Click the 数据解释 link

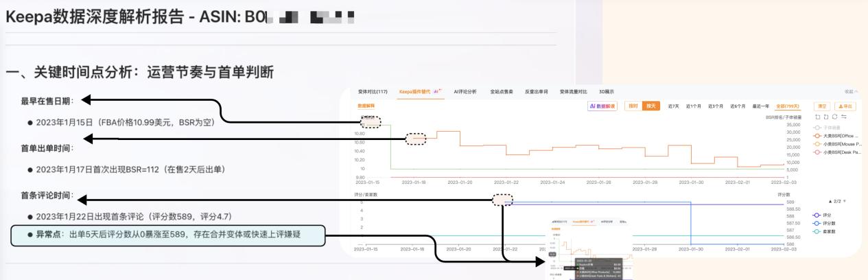pyautogui.click(x=366, y=106)
